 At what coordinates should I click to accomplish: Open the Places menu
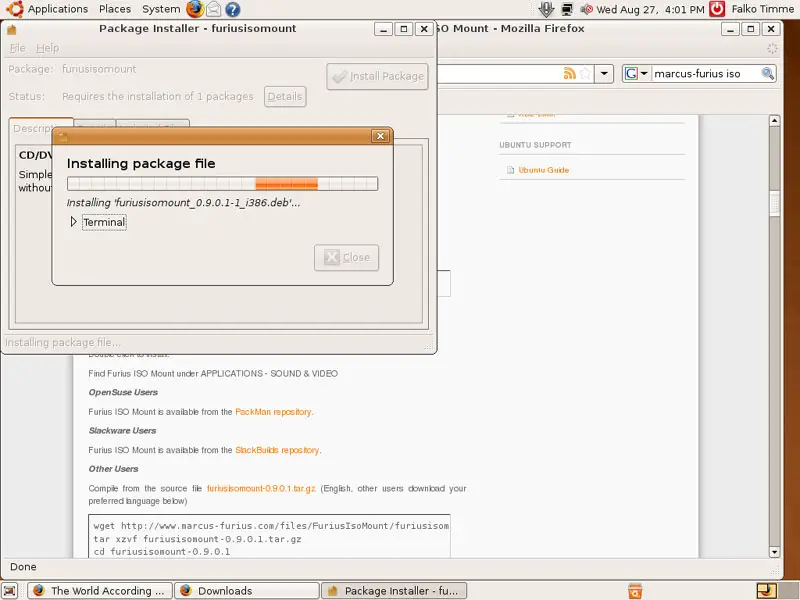115,9
